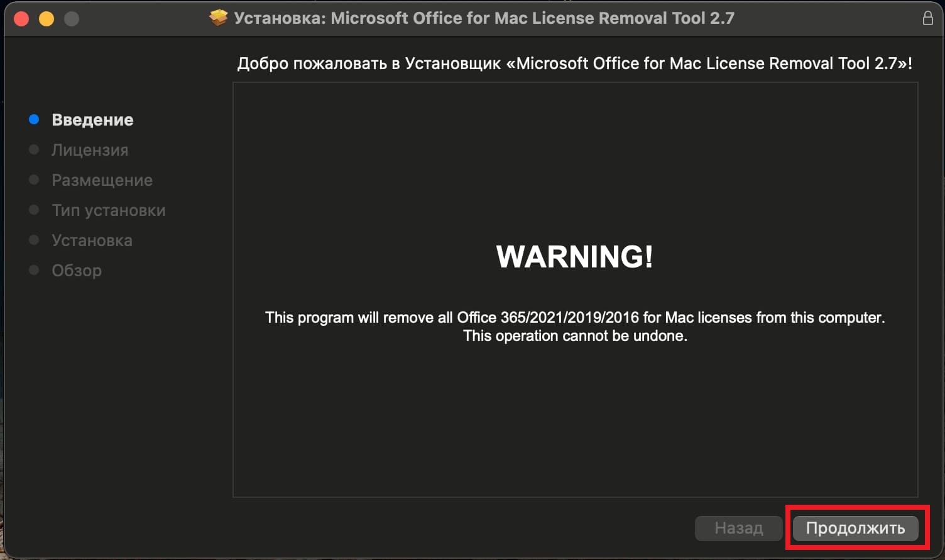Select the Введение step in the sidebar
Image resolution: width=945 pixels, height=560 pixels.
pyautogui.click(x=92, y=120)
